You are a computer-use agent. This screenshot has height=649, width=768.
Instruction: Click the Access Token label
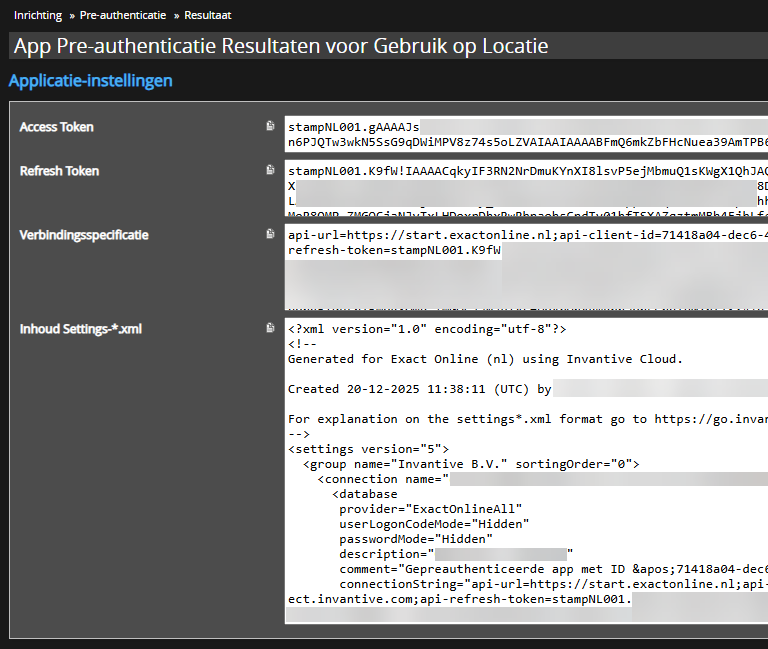click(x=57, y=127)
